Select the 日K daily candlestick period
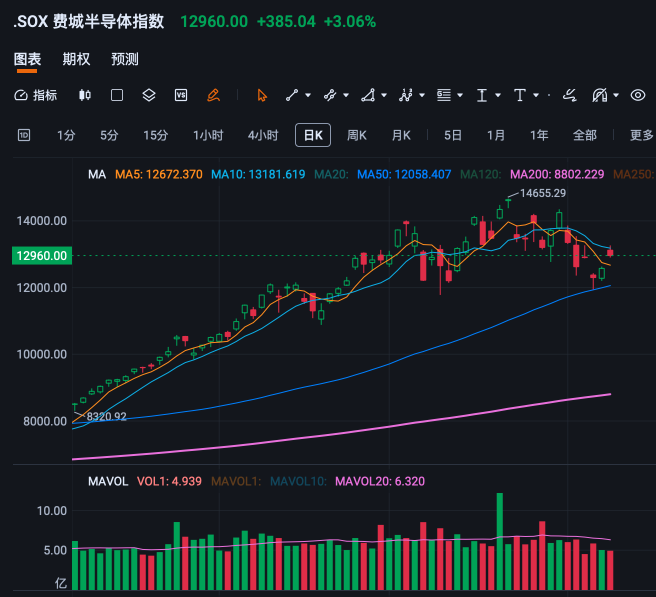This screenshot has width=656, height=597. point(313,135)
